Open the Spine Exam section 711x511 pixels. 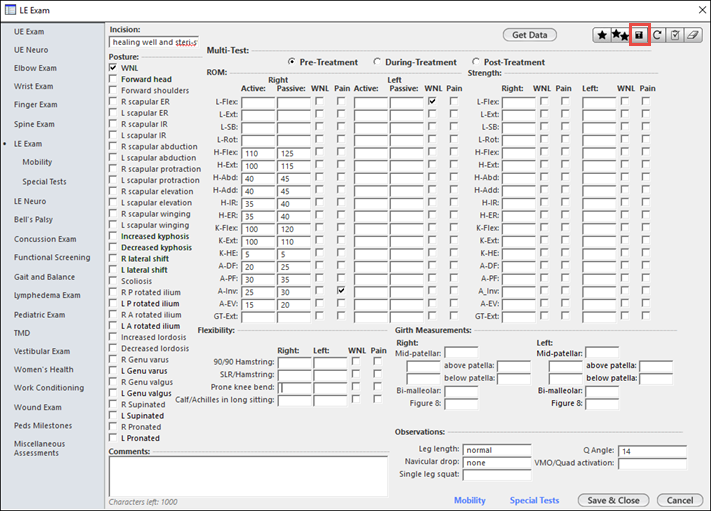pyautogui.click(x=34, y=124)
